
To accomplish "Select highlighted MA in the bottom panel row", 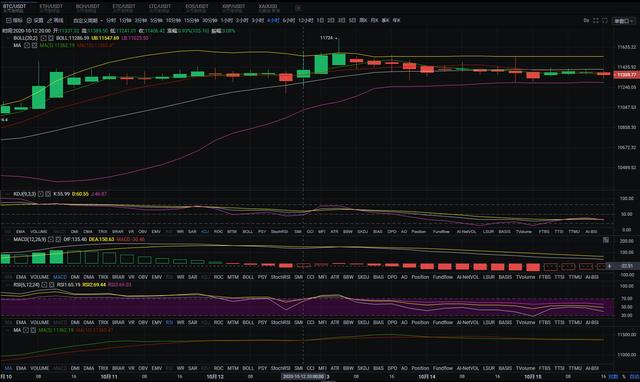I will click(x=8, y=368).
